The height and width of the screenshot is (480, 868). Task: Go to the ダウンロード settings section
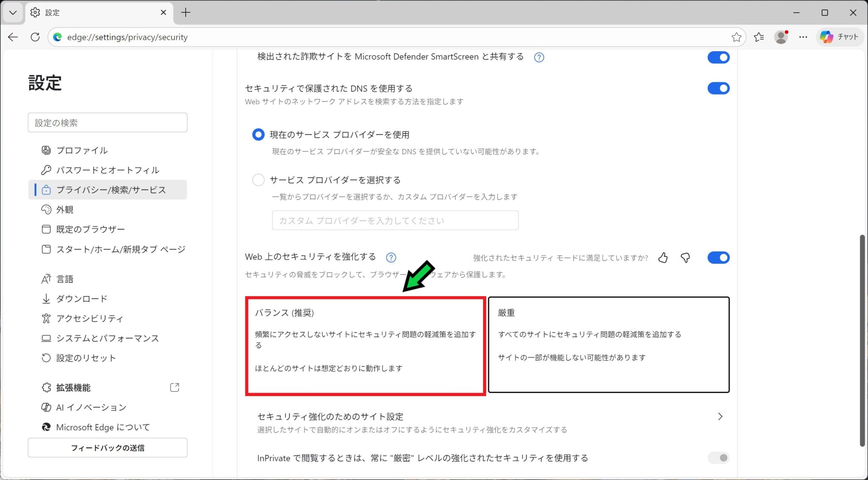pyautogui.click(x=81, y=299)
